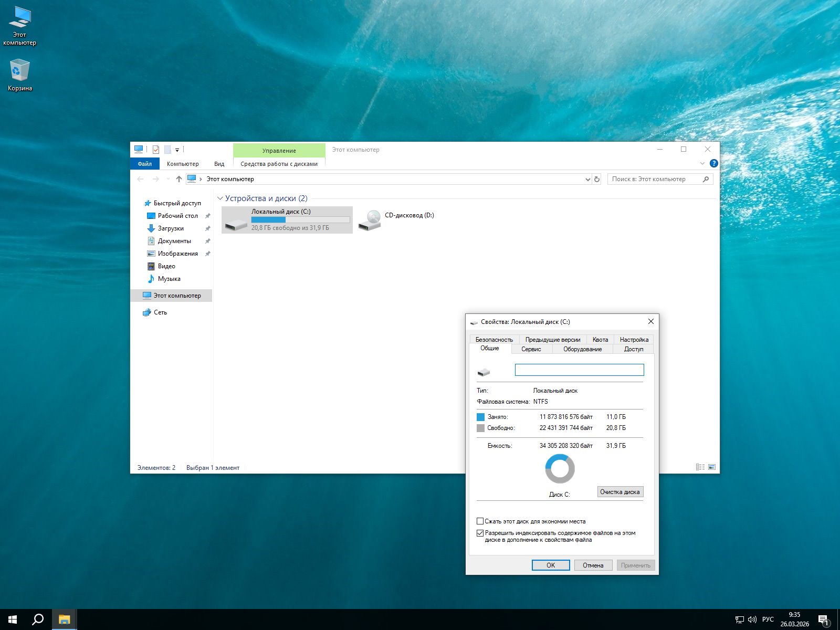Collapse the 'Устройства и диски' group
The height and width of the screenshot is (630, 840).
(220, 198)
